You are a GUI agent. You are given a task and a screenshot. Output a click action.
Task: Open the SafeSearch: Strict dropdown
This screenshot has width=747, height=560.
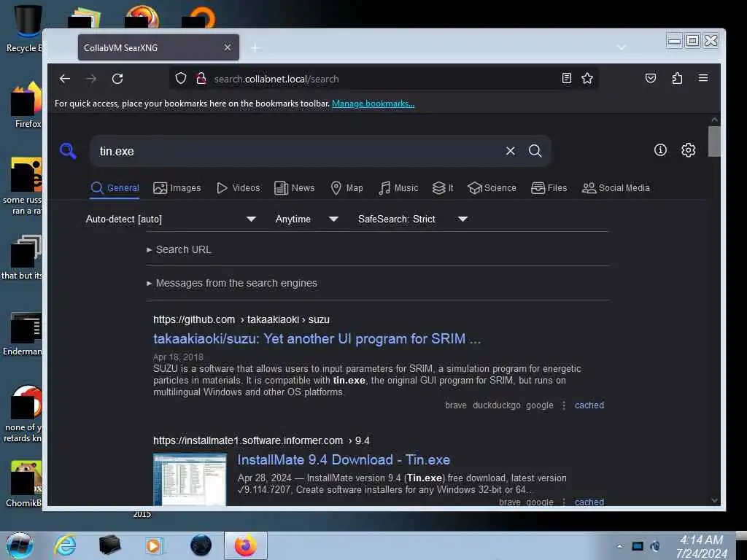(x=413, y=219)
